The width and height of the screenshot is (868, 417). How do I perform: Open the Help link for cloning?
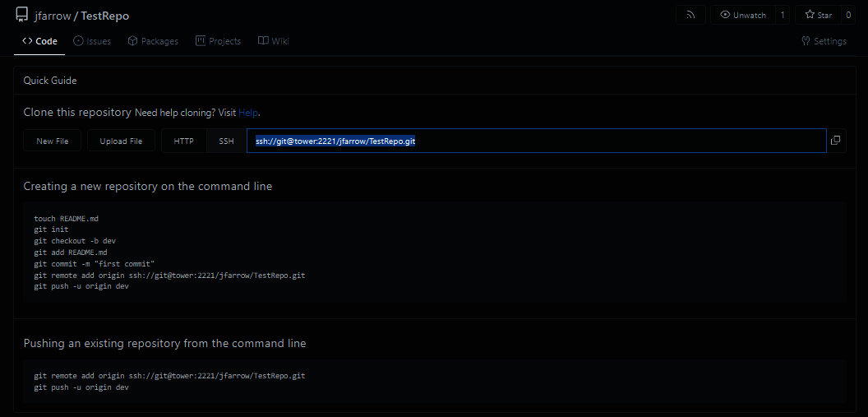[248, 113]
